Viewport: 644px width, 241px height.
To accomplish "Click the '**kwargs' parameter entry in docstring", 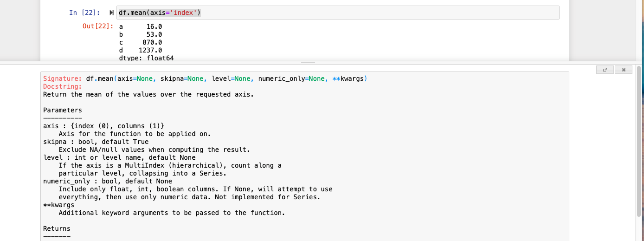I will 58,205.
